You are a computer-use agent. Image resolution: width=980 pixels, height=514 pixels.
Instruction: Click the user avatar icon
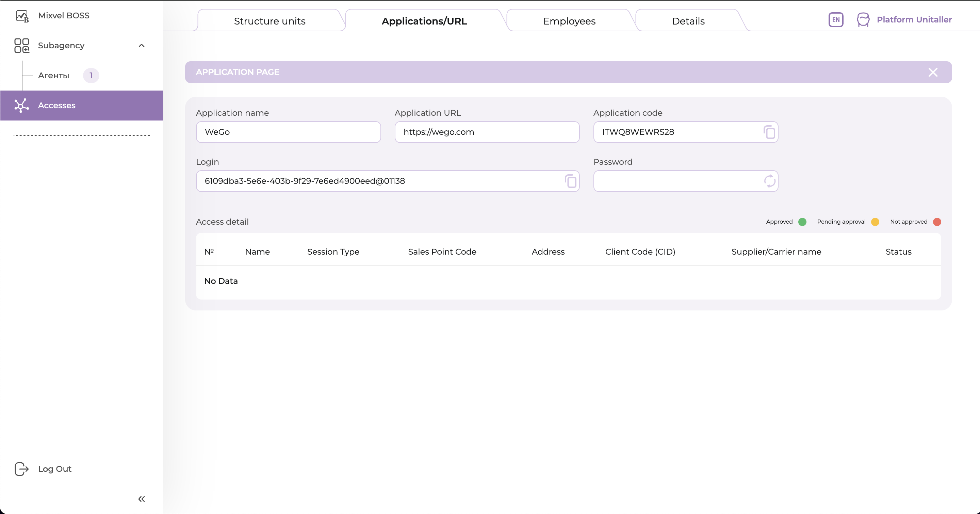click(863, 20)
